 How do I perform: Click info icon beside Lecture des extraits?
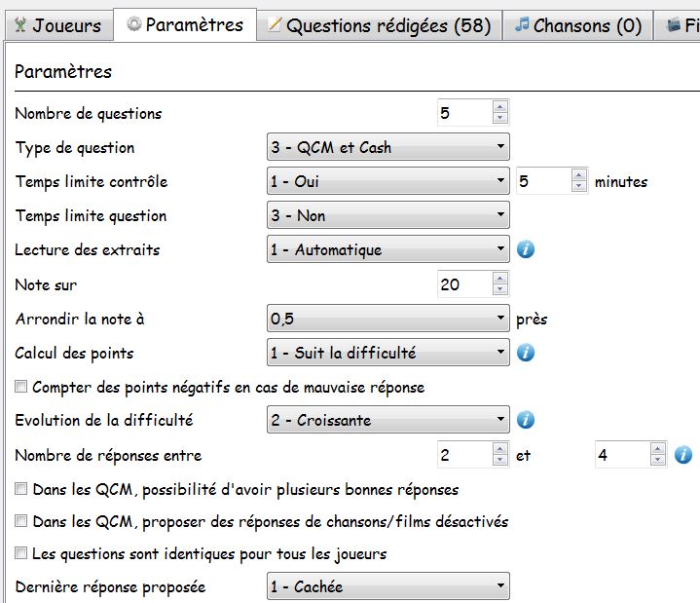click(x=526, y=250)
